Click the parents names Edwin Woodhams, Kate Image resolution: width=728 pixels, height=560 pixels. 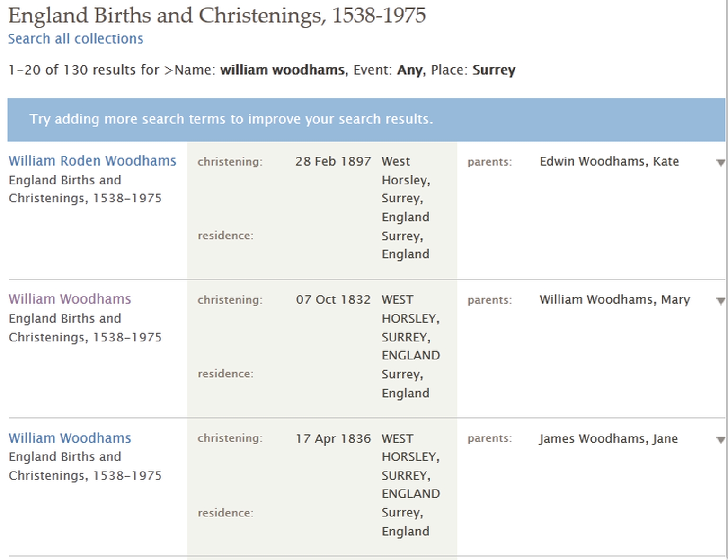pos(609,161)
